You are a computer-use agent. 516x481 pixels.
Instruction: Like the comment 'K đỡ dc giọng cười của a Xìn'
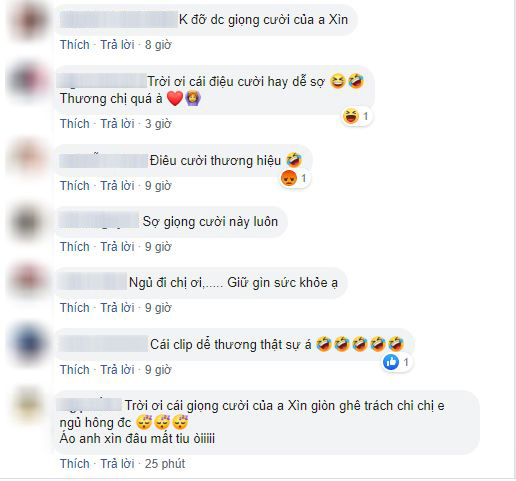pos(75,45)
